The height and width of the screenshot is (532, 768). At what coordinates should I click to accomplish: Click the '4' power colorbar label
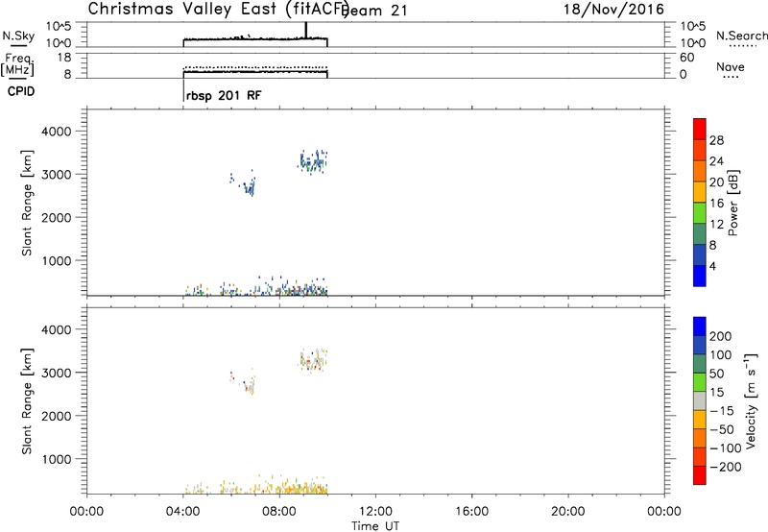click(x=712, y=267)
